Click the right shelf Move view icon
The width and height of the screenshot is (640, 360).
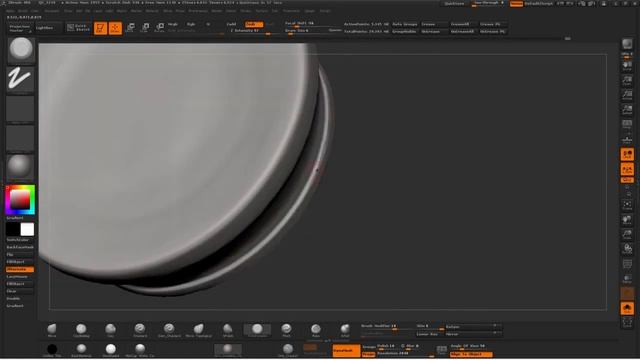[x=627, y=220]
